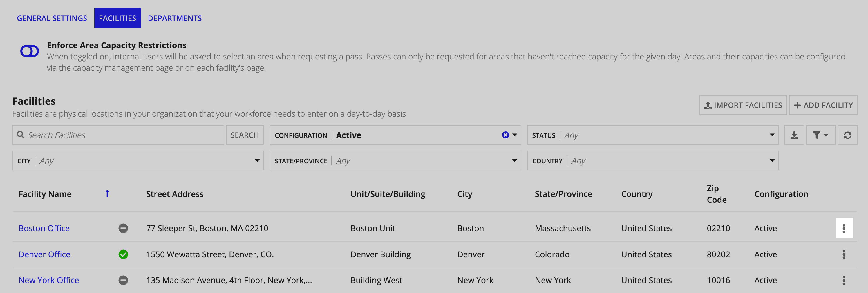Select address 135 Madison Avenue cell
Screen dimensions: 868x293
point(229,280)
